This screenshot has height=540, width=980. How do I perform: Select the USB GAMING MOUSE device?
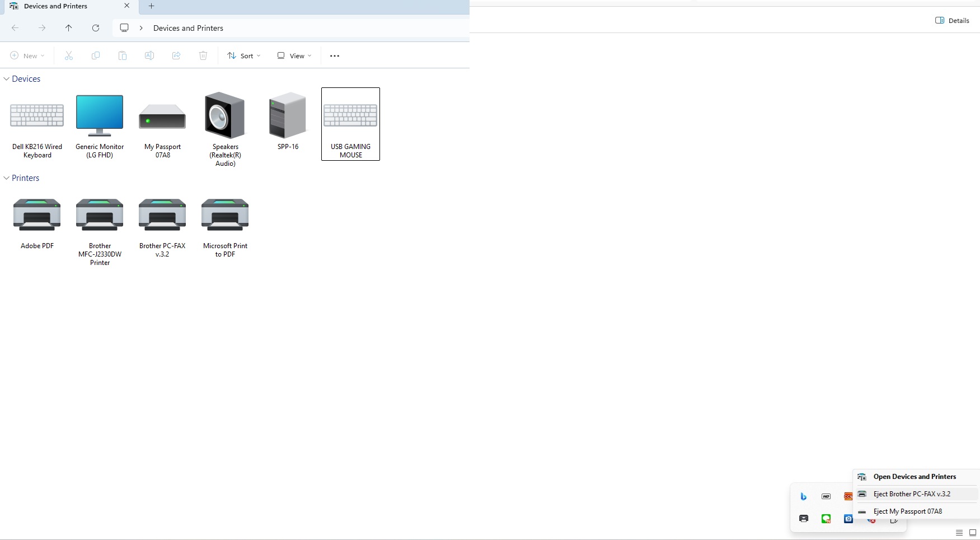click(350, 124)
